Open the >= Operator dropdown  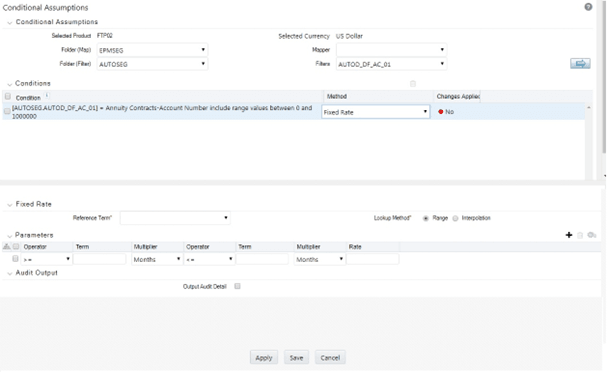point(47,259)
